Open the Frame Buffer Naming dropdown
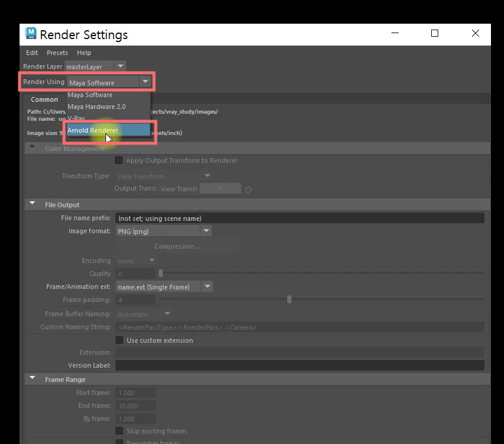The image size is (504, 444). point(144,314)
